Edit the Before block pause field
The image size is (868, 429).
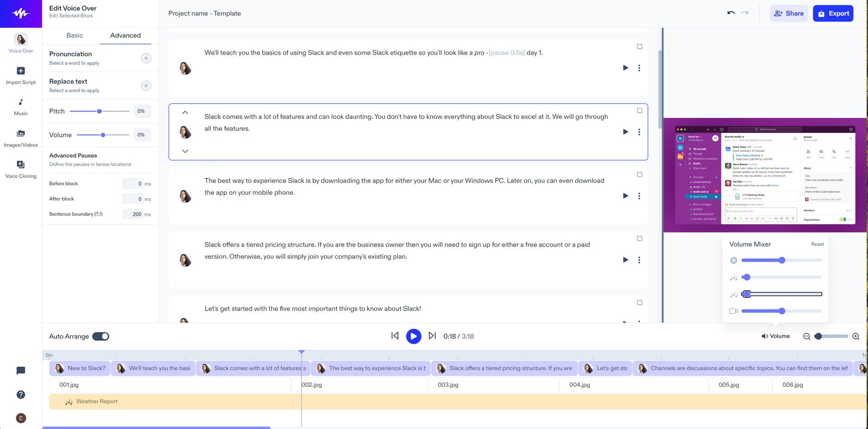tap(133, 184)
